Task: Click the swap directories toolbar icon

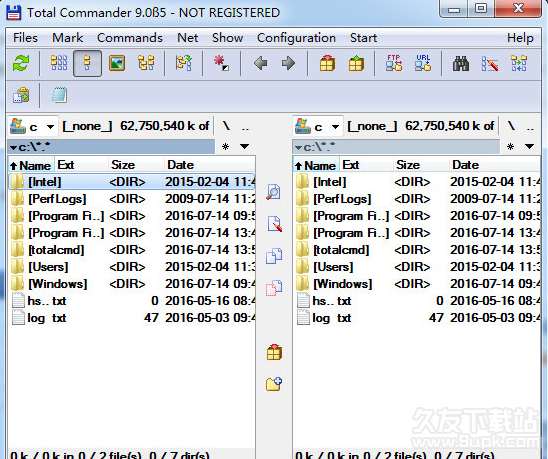Action: point(183,63)
